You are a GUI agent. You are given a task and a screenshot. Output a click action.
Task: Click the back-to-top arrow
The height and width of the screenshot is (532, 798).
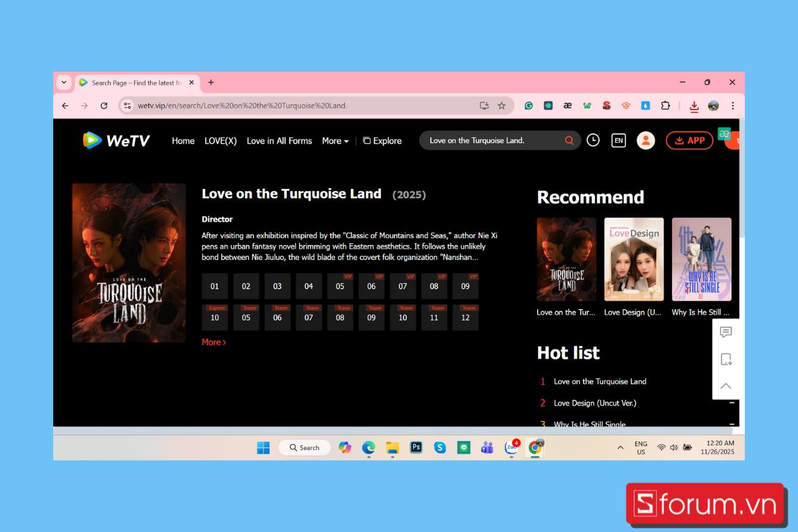tap(726, 386)
